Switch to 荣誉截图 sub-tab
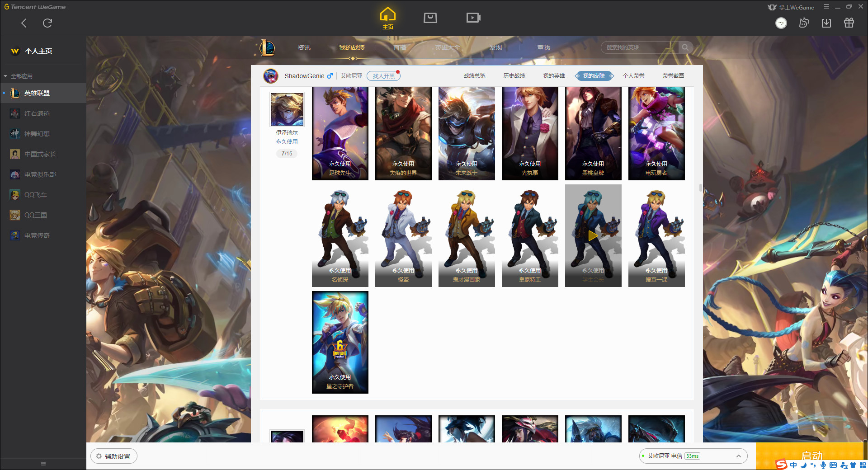The image size is (868, 470). tap(673, 76)
